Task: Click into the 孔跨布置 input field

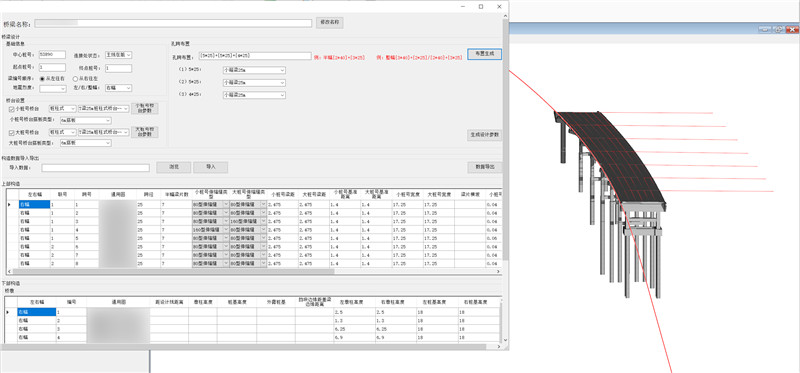Action: point(255,56)
